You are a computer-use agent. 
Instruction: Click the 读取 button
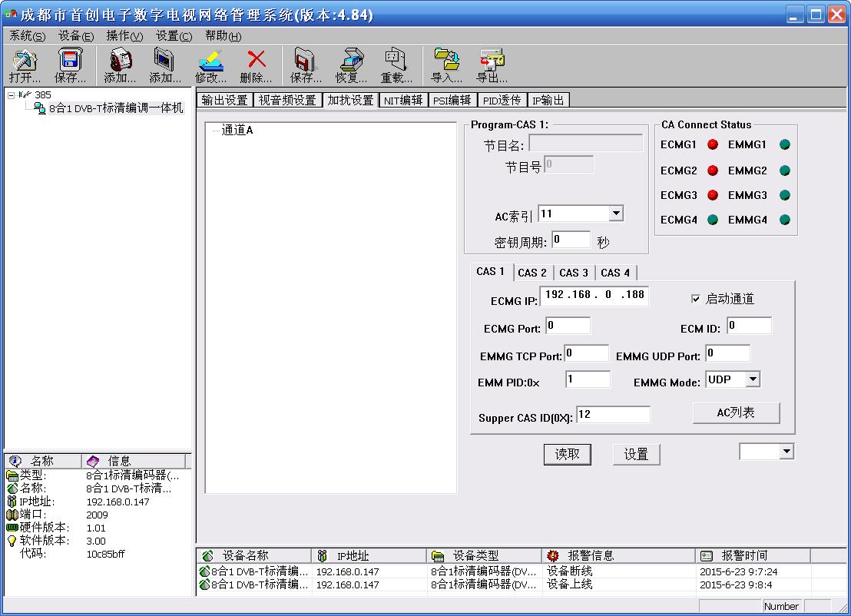[x=567, y=454]
